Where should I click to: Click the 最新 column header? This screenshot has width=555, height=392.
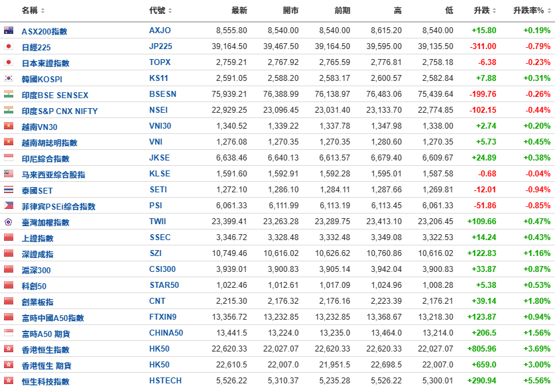pos(239,11)
